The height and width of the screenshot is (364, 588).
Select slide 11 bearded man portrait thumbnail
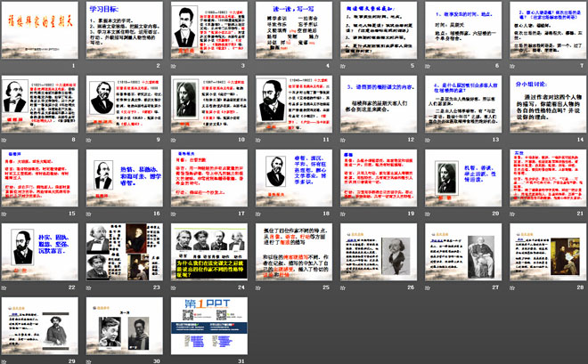pos(294,104)
